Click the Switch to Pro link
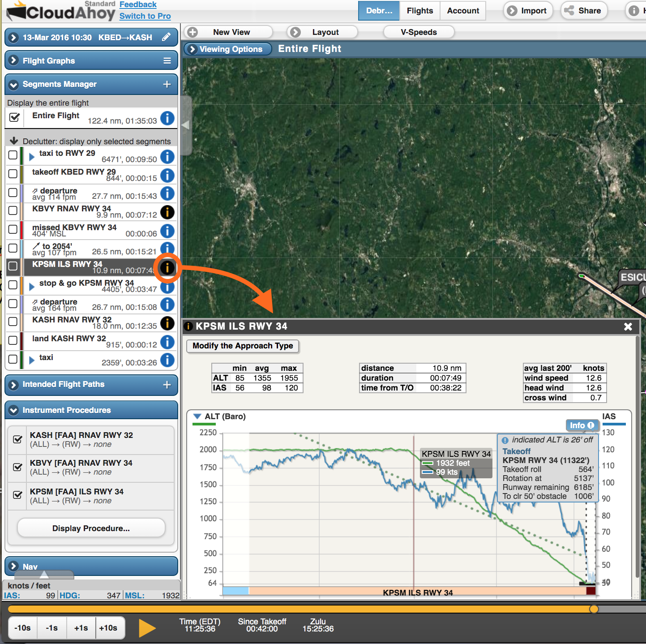This screenshot has width=646, height=644. tap(145, 16)
